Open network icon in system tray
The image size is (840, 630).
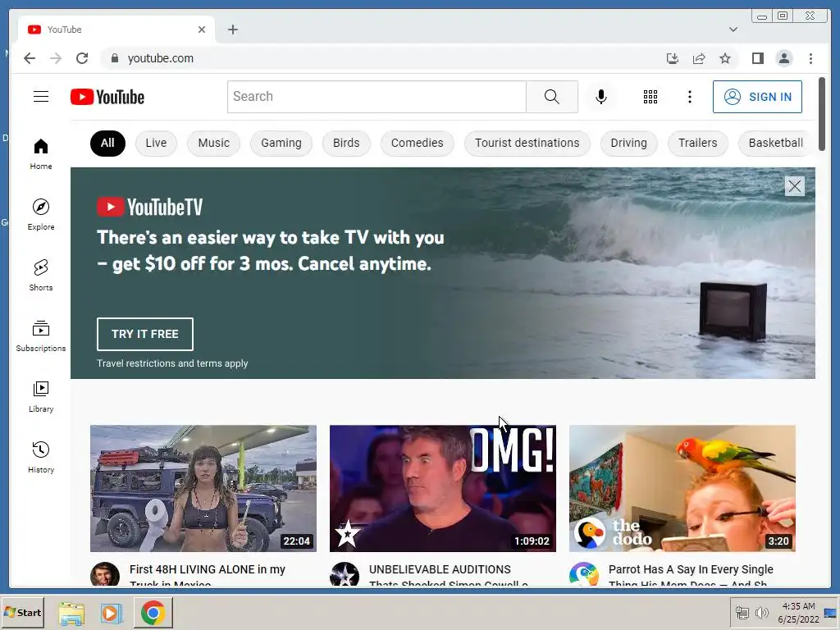point(742,612)
